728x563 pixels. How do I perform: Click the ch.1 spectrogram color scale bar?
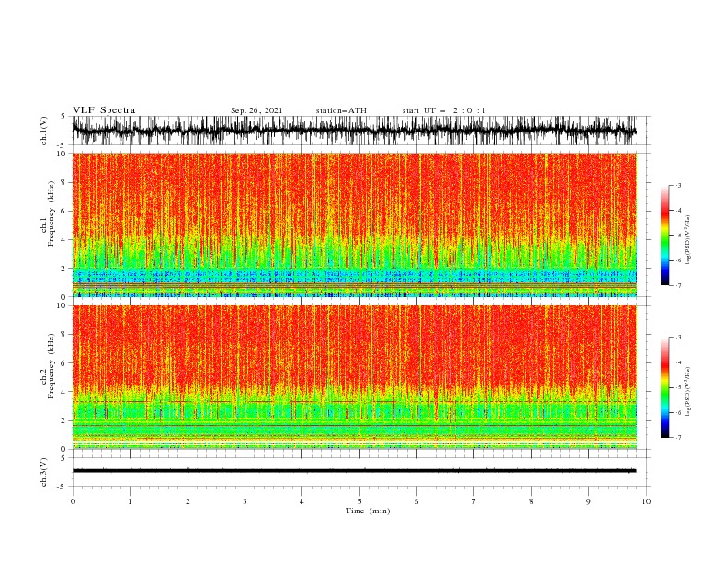(665, 236)
